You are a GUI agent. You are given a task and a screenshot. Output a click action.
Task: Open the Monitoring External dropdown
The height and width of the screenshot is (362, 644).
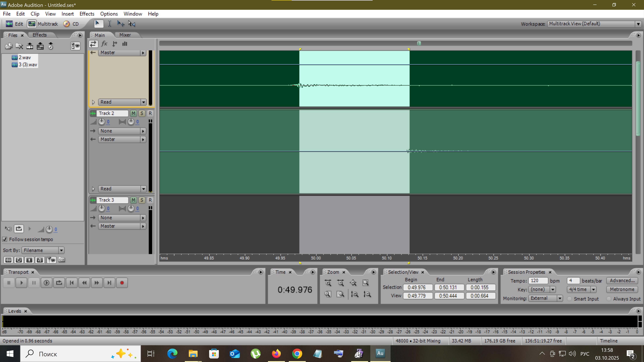click(x=560, y=298)
